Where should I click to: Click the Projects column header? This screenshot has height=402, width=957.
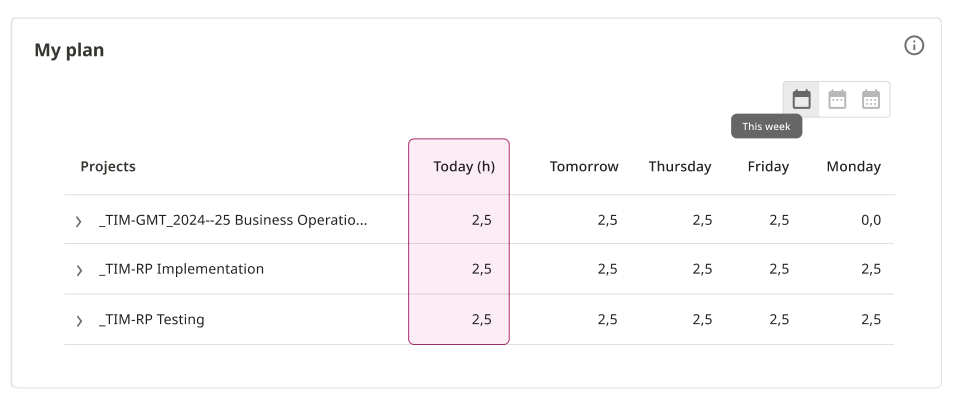[x=108, y=167]
